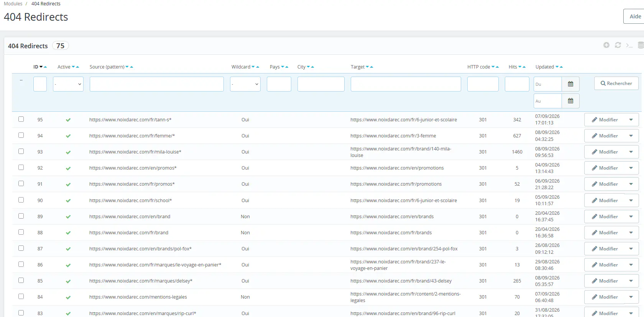Click the HTTP code filter field
Viewport: 644px width, 317px height.
tap(483, 84)
